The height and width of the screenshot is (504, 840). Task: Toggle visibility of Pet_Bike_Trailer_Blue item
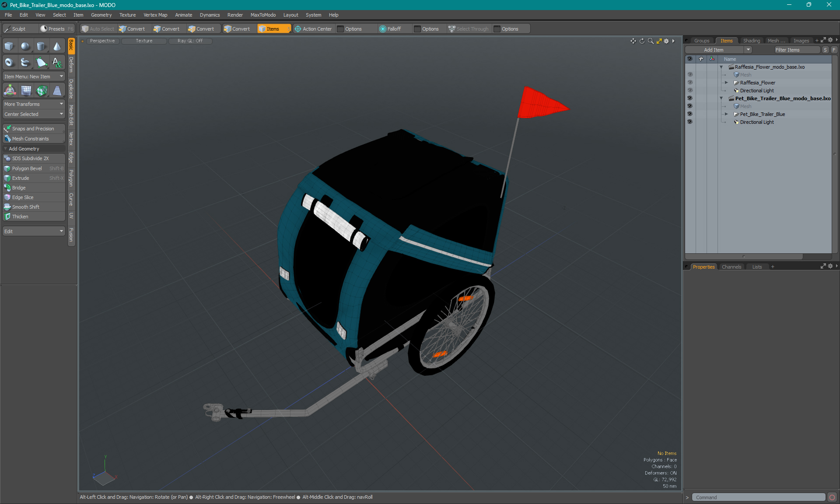click(x=690, y=114)
